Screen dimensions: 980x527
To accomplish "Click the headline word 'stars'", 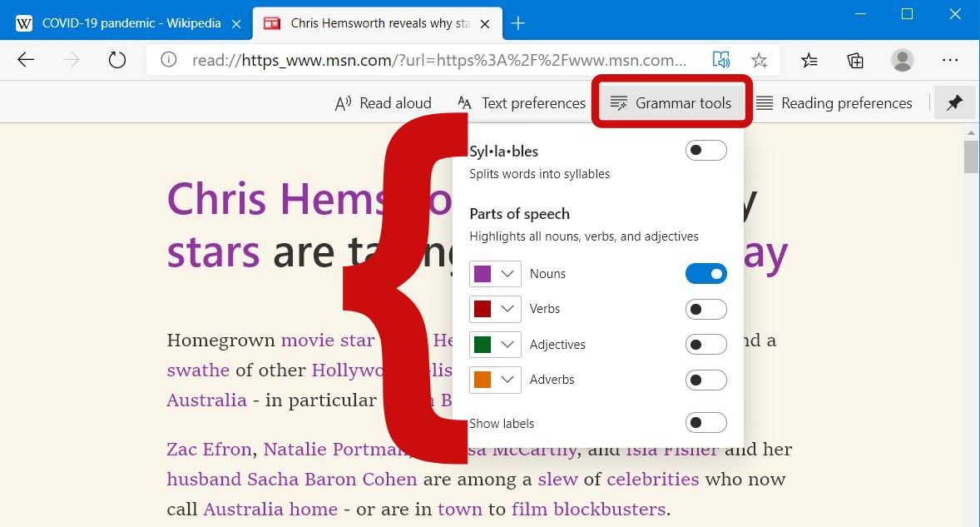I will [213, 252].
